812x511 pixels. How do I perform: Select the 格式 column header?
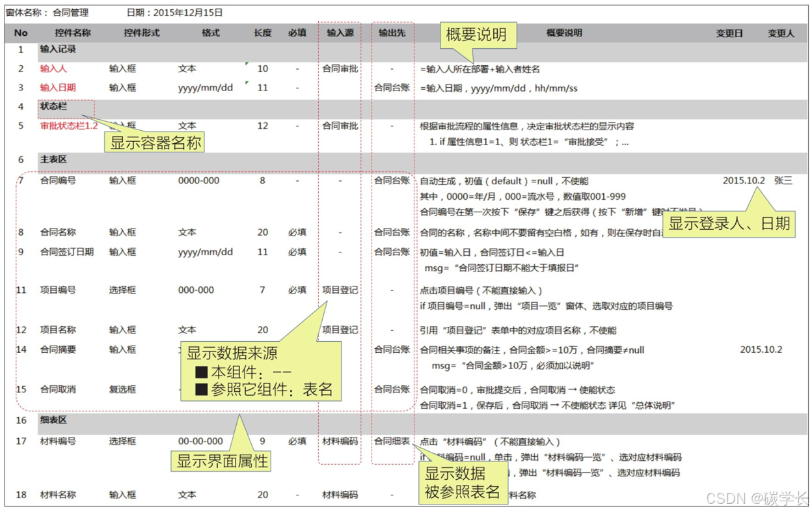tap(211, 33)
